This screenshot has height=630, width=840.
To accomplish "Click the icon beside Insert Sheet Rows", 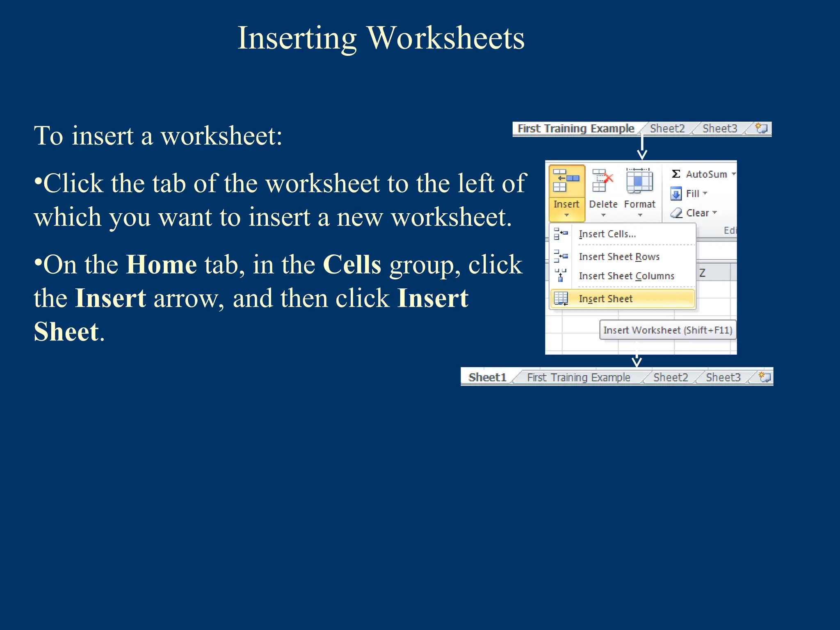I will click(561, 256).
